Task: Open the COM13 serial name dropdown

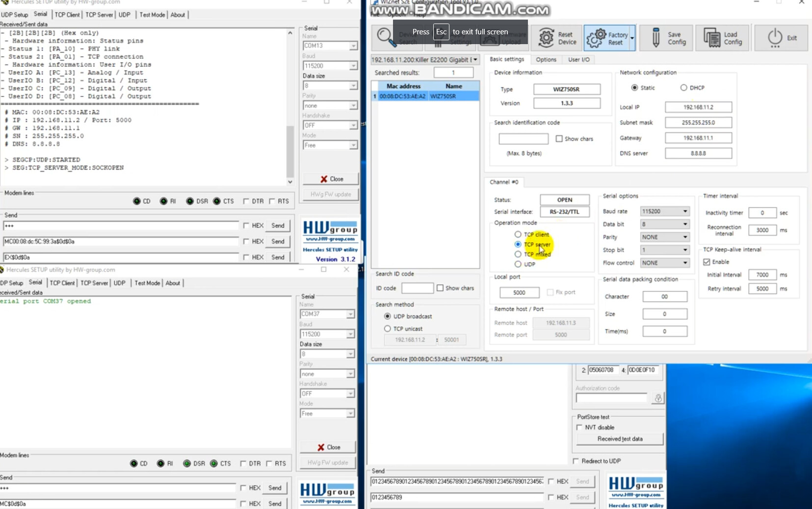Action: (353, 46)
